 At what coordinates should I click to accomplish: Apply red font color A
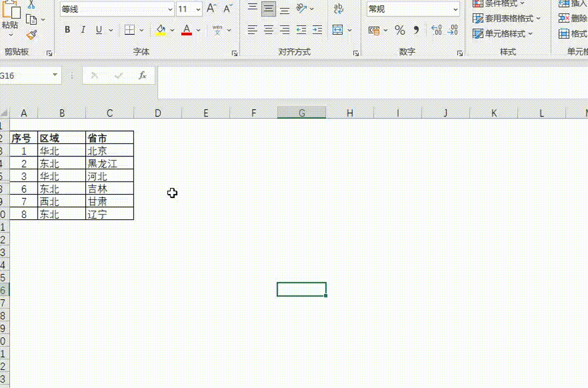186,30
